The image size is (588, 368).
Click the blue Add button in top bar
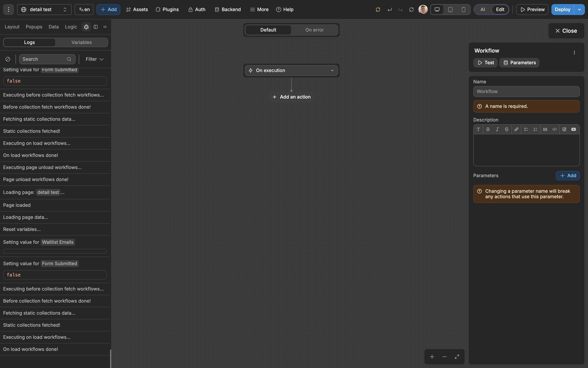pyautogui.click(x=108, y=10)
